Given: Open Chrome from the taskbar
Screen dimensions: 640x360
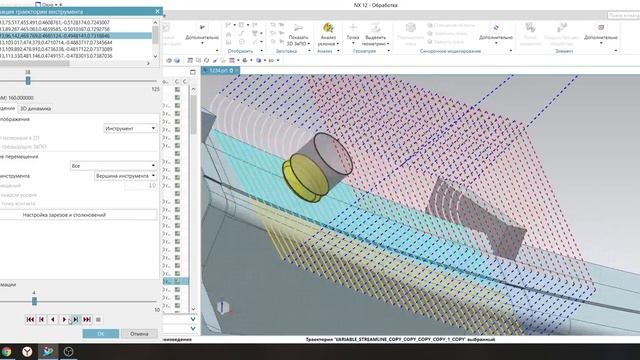Looking at the screenshot, I should click(x=6, y=351).
